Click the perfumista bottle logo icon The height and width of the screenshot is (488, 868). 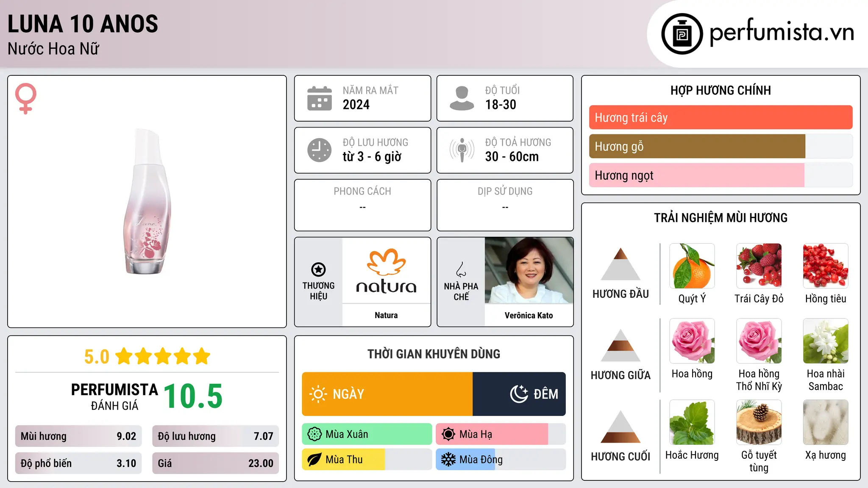tap(682, 34)
